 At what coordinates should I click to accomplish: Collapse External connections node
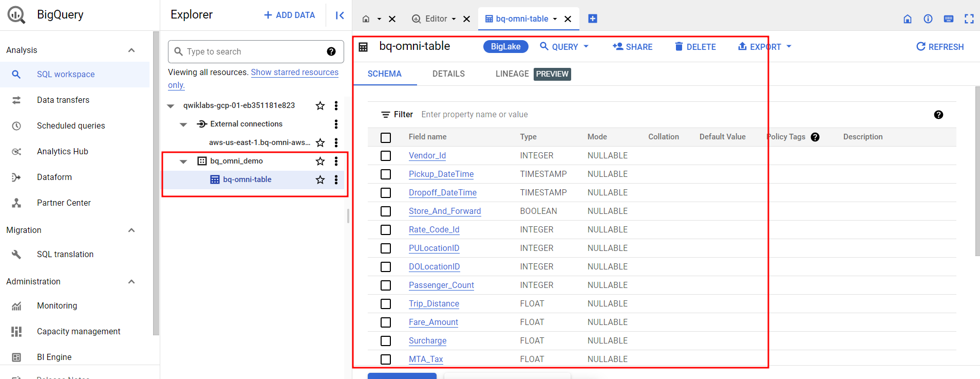[x=183, y=124]
